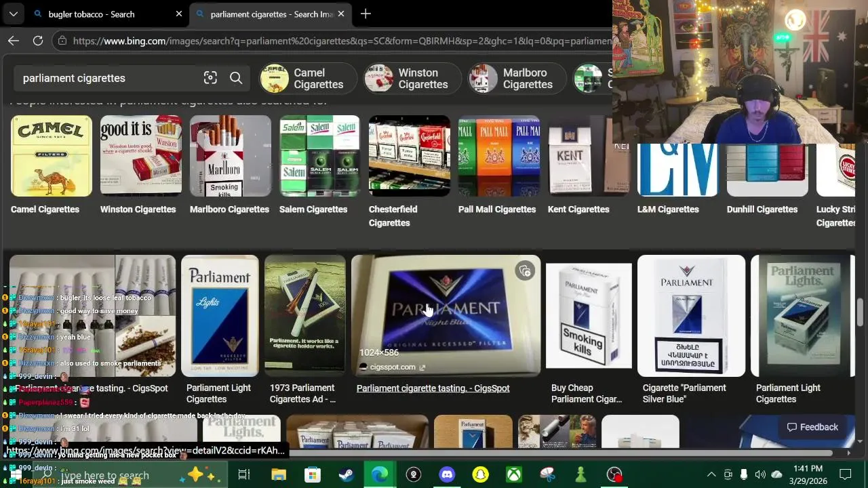Click visual search icon on Night Blue image
Image resolution: width=868 pixels, height=488 pixels.
click(525, 271)
